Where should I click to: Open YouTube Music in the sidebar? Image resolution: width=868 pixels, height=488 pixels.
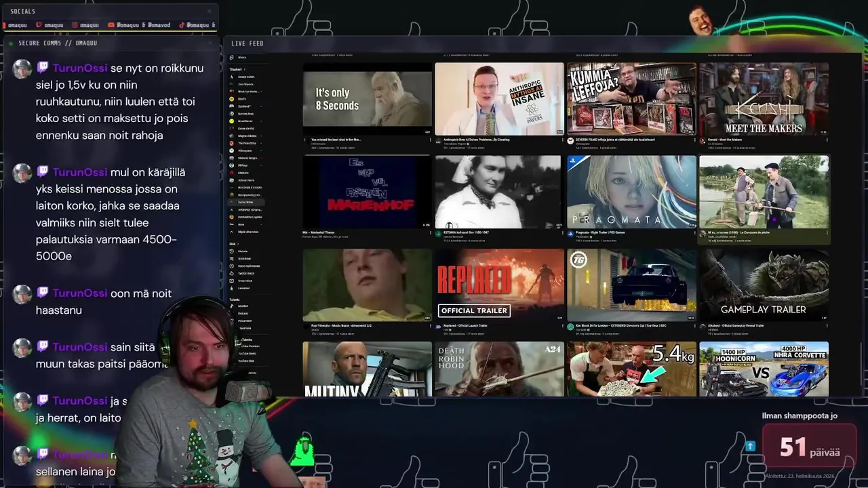coord(248,353)
